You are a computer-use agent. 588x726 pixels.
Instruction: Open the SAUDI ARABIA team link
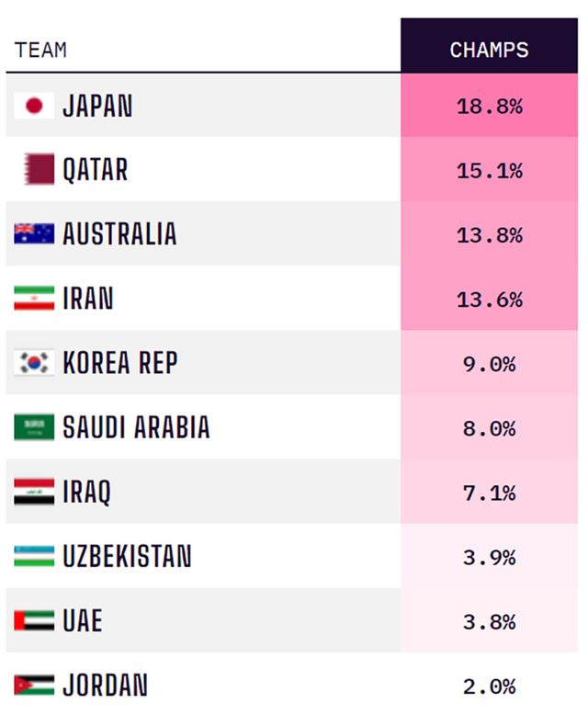point(136,427)
